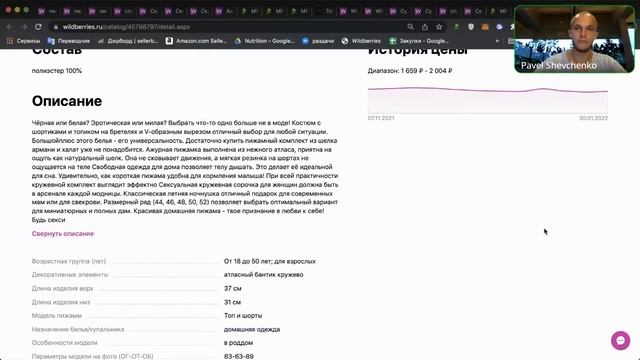Click the browser back arrow
This screenshot has width=640, height=360.
10,27
